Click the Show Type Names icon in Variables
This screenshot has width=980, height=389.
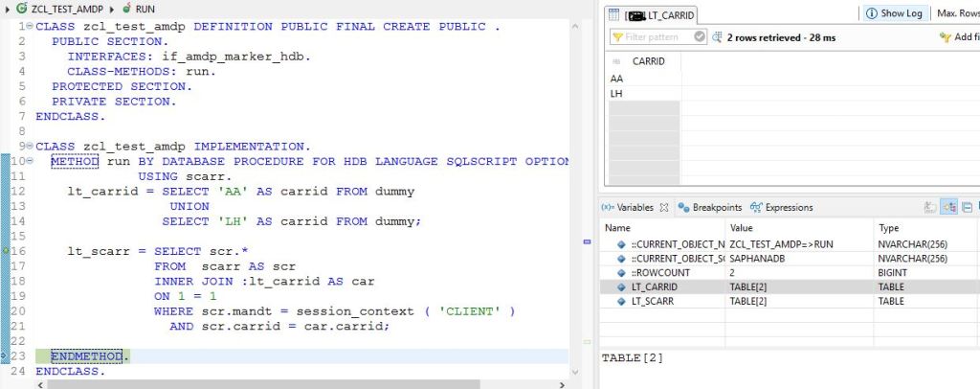tap(929, 207)
